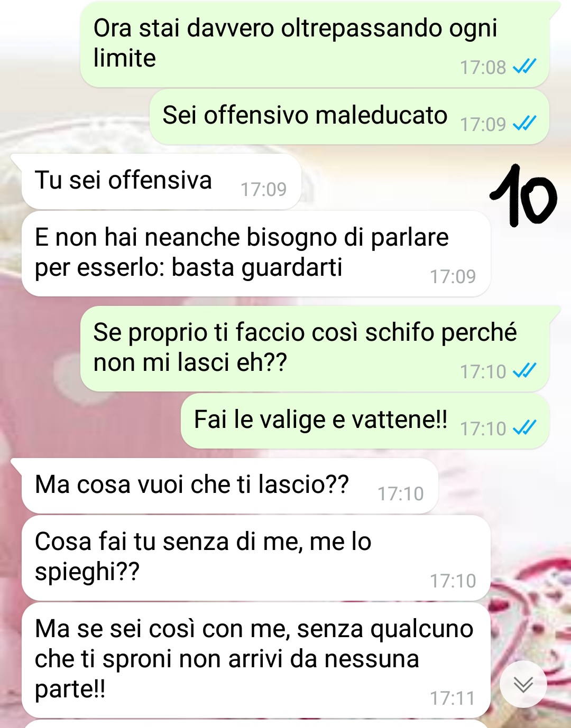Select the 'Sei offensivo maleducato' bubble
The image size is (571, 728).
pos(349,117)
